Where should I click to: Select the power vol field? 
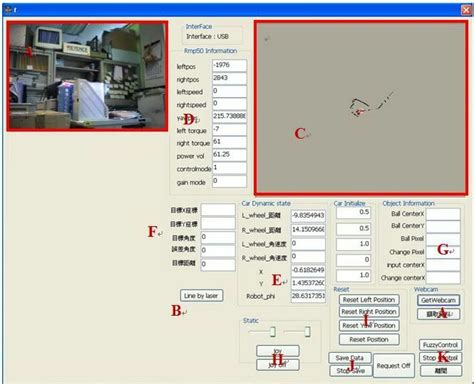pos(229,155)
